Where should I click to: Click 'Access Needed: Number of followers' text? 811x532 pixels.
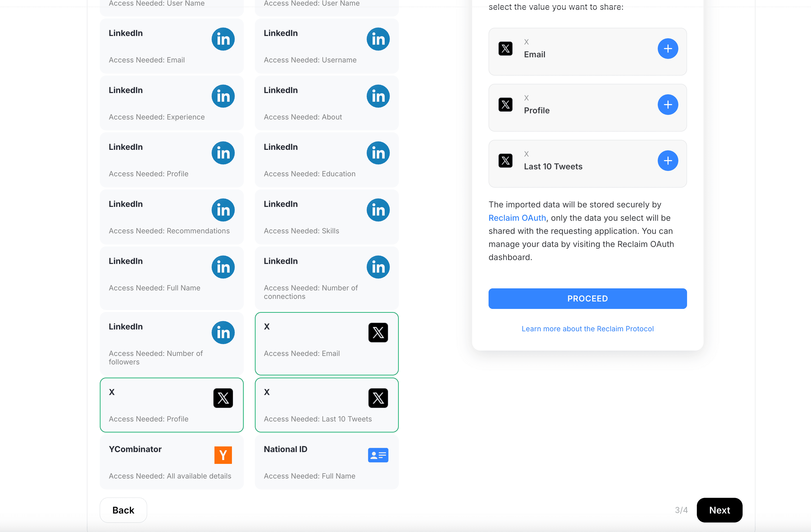[156, 357]
